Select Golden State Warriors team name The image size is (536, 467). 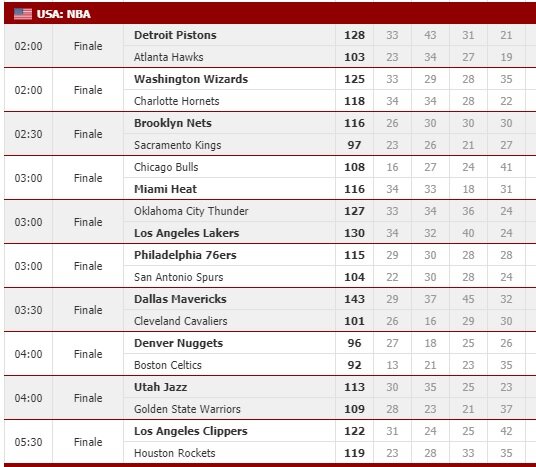[x=187, y=409]
